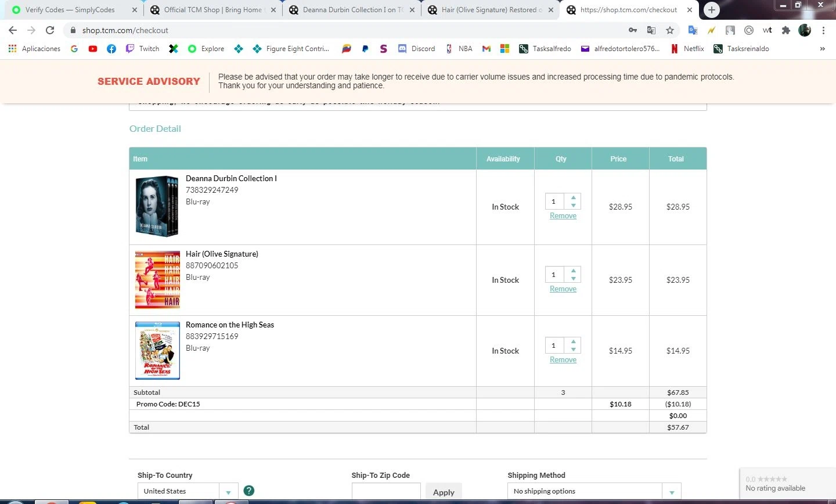The image size is (836, 504).
Task: Decrease quantity for Hair (Olive Signature)
Action: pos(573,279)
